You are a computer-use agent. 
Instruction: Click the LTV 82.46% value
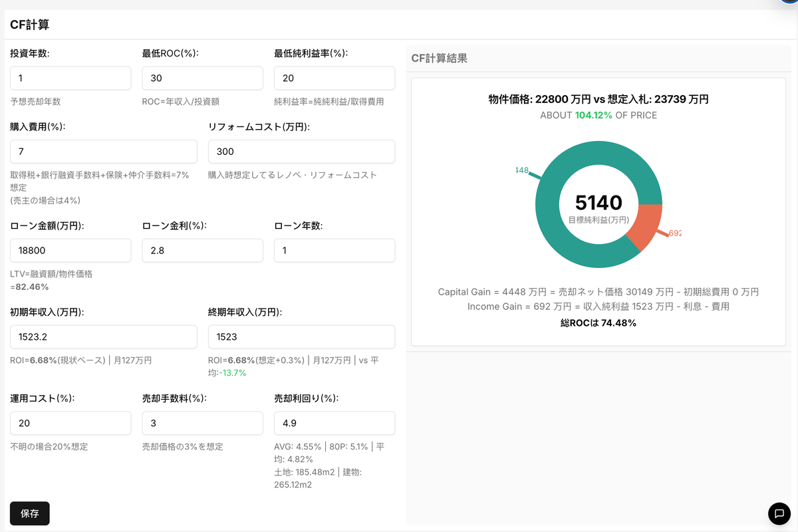[32, 287]
